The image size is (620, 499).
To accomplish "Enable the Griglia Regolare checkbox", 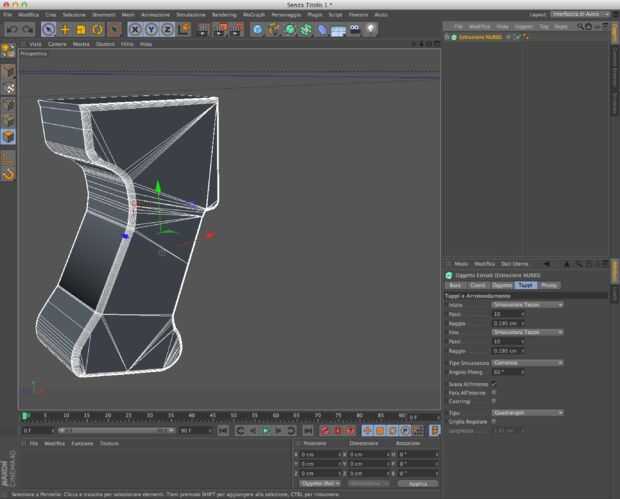I will (494, 421).
